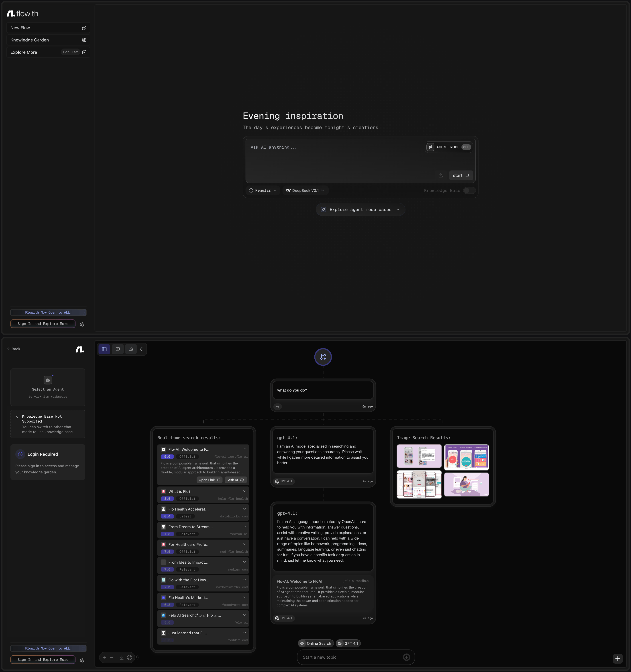Toggle the Online Search chip

point(316,643)
